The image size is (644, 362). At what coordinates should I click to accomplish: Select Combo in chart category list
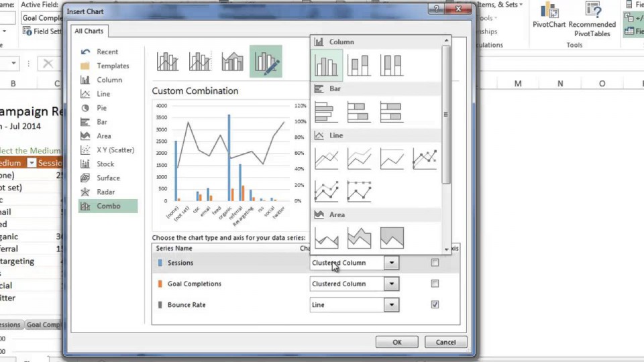click(x=108, y=206)
